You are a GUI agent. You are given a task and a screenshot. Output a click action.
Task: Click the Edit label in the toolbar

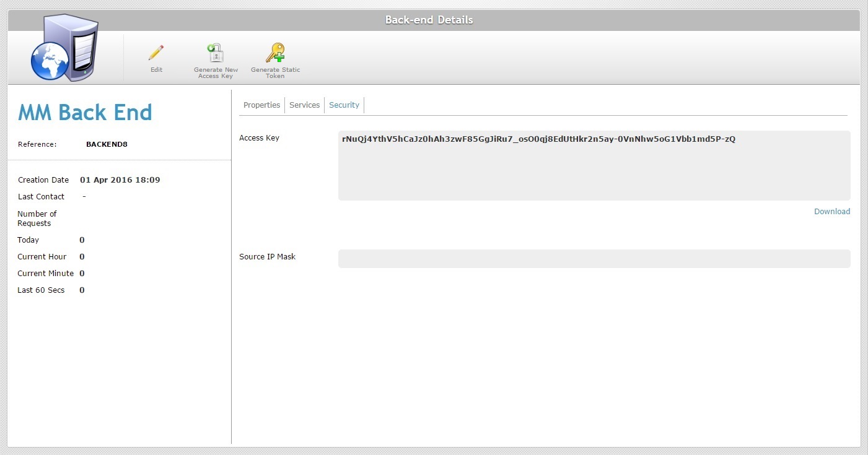(156, 70)
